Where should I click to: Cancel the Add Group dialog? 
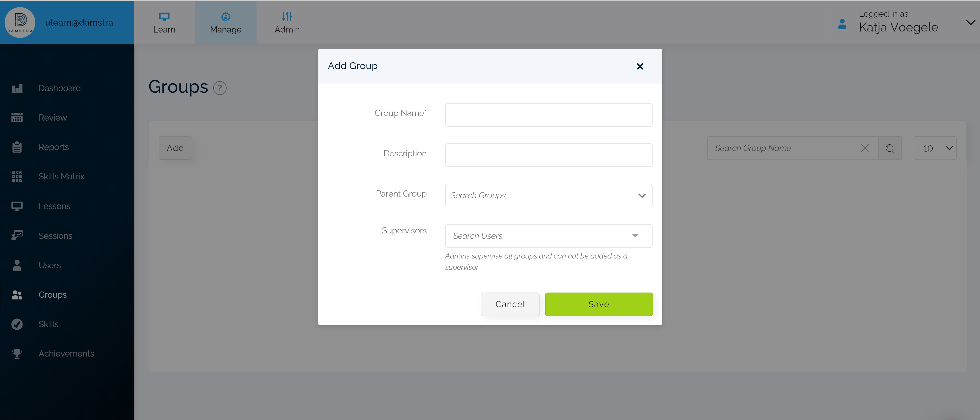click(510, 304)
